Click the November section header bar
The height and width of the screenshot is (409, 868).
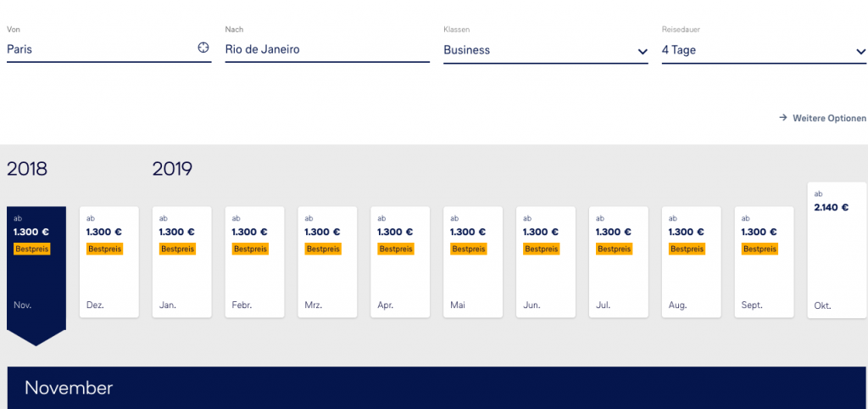coord(434,388)
